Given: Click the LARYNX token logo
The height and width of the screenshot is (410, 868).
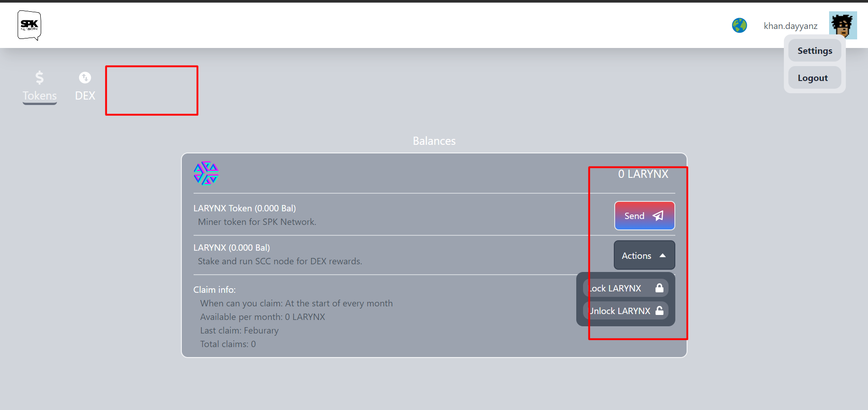Looking at the screenshot, I should tap(206, 173).
